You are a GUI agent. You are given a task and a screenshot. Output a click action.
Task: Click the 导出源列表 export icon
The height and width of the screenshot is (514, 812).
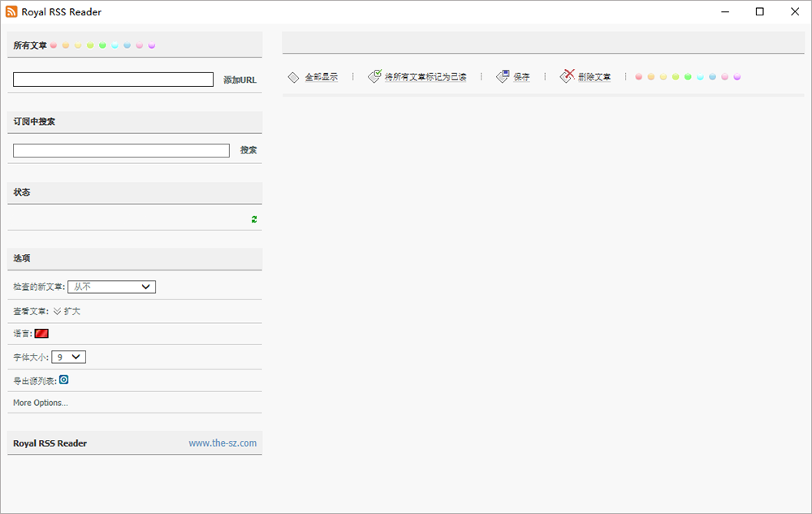pyautogui.click(x=63, y=380)
